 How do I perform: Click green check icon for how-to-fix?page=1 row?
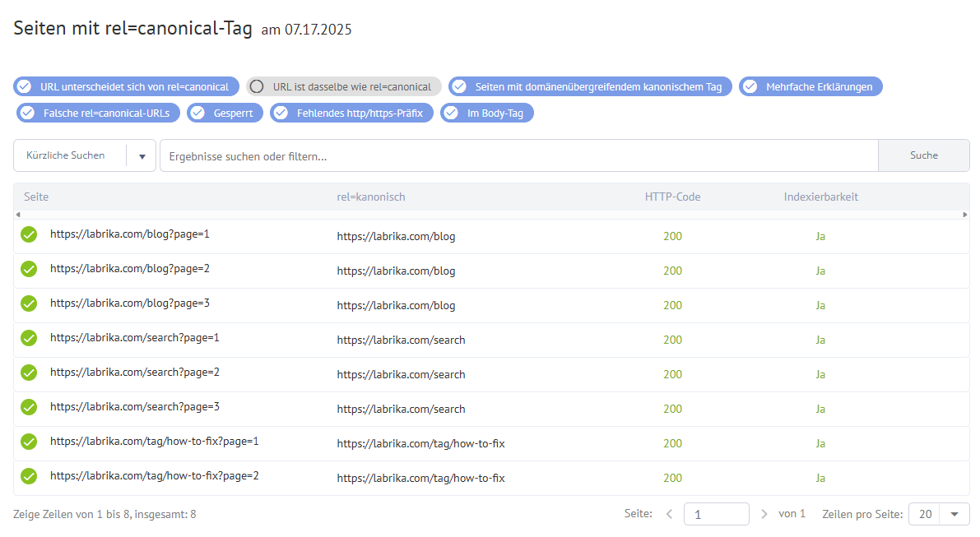29,442
